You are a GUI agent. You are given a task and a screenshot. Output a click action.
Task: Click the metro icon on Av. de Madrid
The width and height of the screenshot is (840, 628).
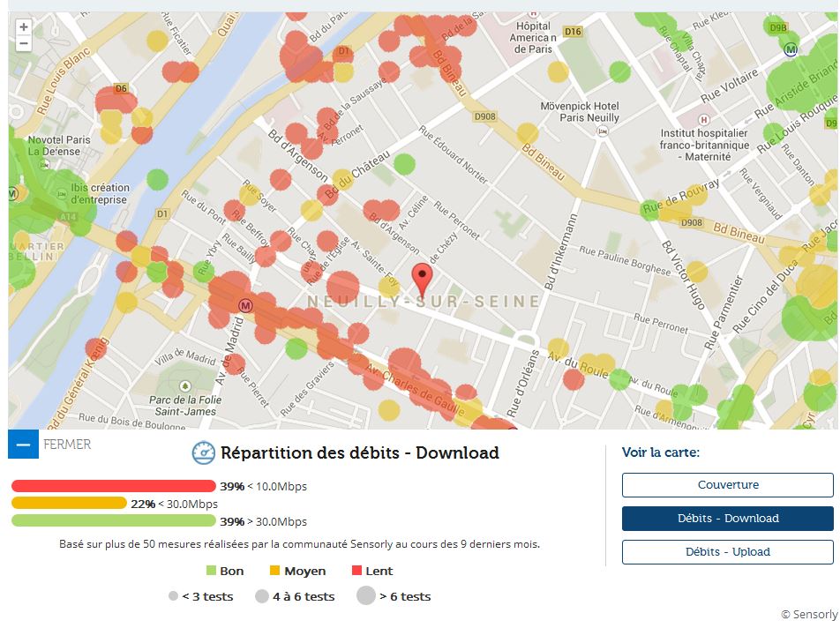click(x=246, y=304)
